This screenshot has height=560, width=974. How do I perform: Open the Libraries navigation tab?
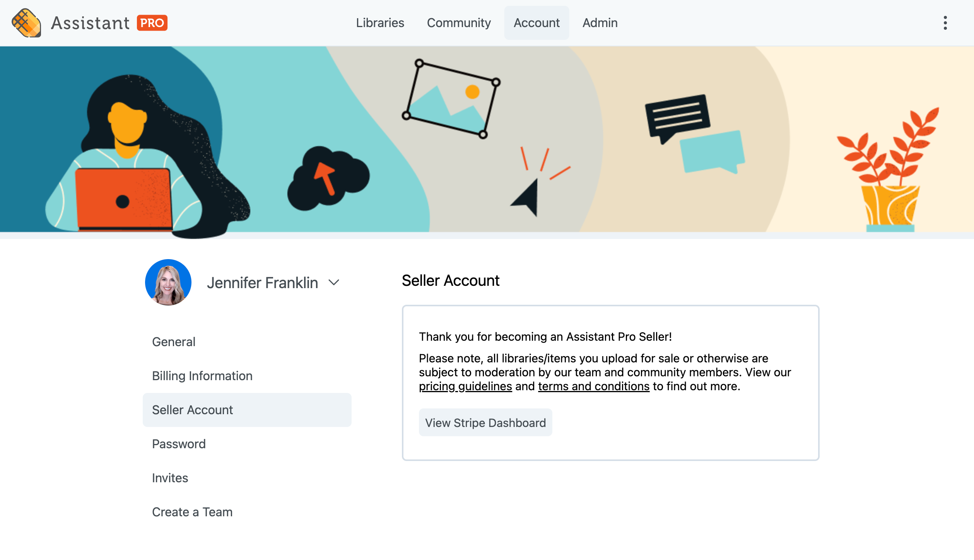[x=380, y=23]
